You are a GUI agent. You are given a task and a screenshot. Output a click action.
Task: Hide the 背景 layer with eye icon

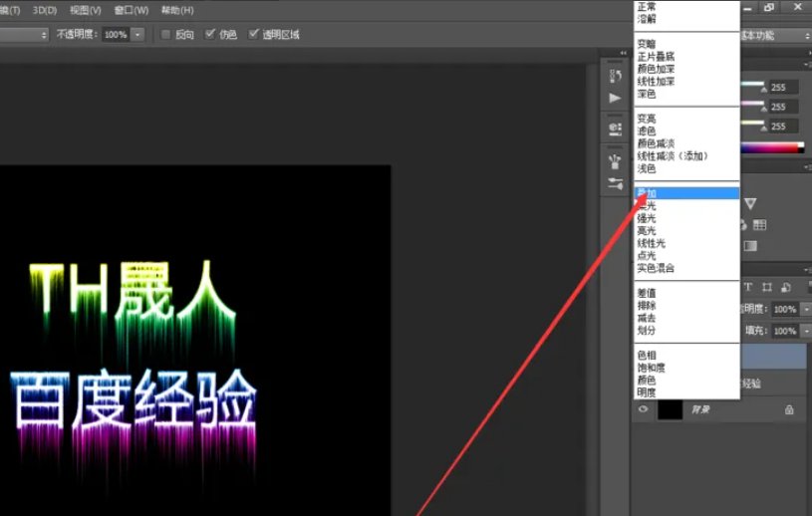point(644,409)
